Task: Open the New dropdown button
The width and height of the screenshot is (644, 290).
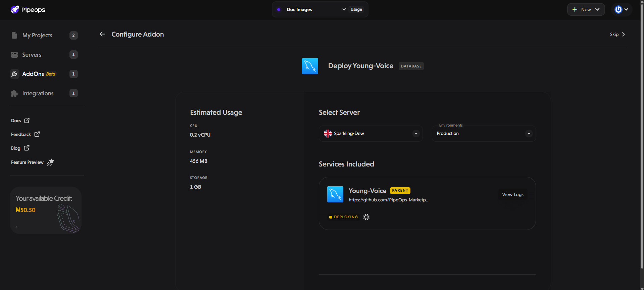Action: [x=586, y=9]
